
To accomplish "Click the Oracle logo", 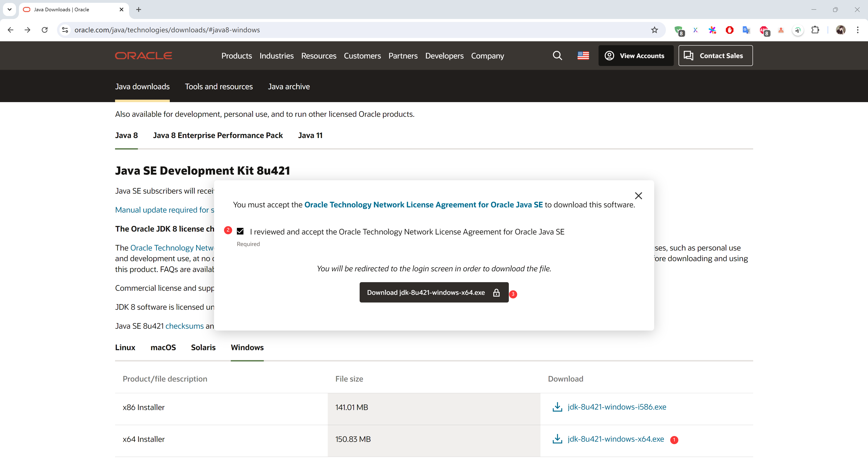I will pyautogui.click(x=144, y=56).
